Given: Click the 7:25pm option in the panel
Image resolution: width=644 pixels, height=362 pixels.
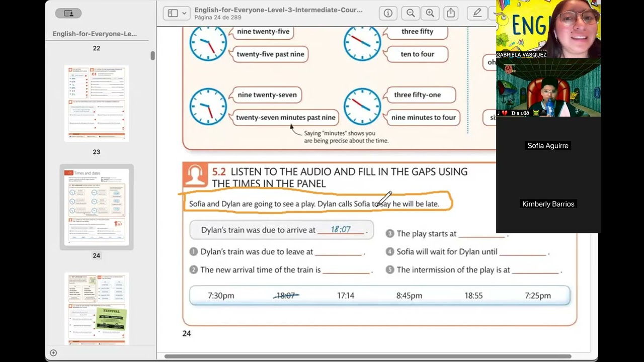Looking at the screenshot, I should [x=537, y=296].
